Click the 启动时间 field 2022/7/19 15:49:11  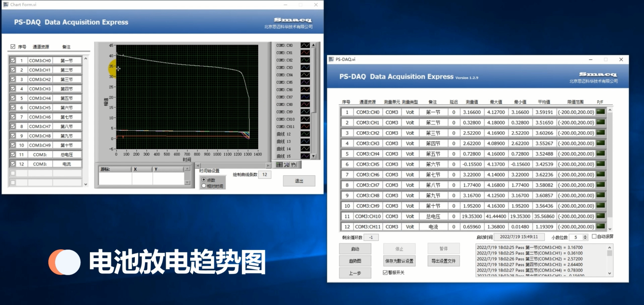[519, 237]
